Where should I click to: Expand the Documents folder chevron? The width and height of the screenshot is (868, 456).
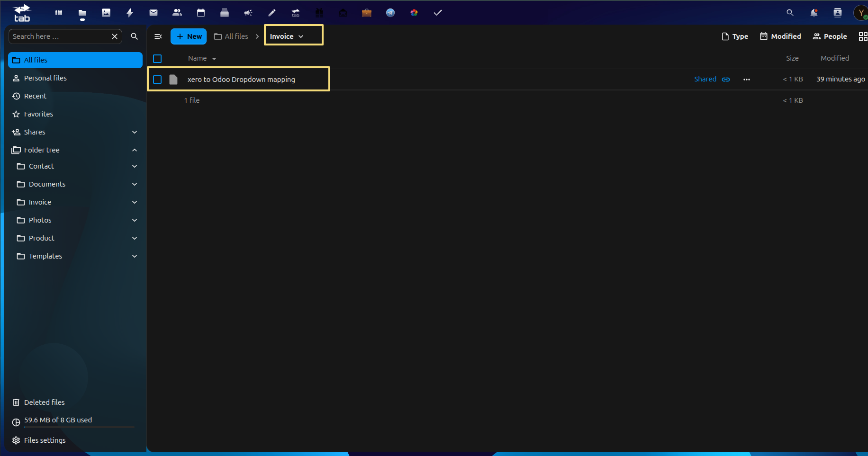tap(135, 184)
